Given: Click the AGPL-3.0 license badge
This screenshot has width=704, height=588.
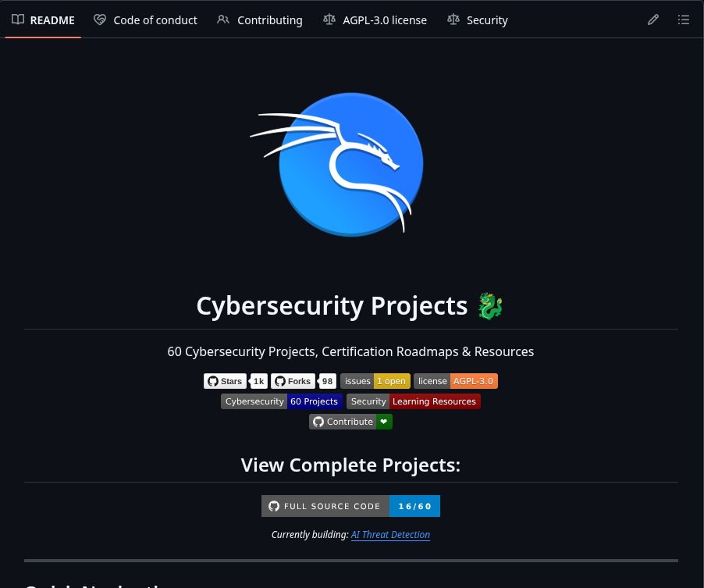Looking at the screenshot, I should (455, 381).
